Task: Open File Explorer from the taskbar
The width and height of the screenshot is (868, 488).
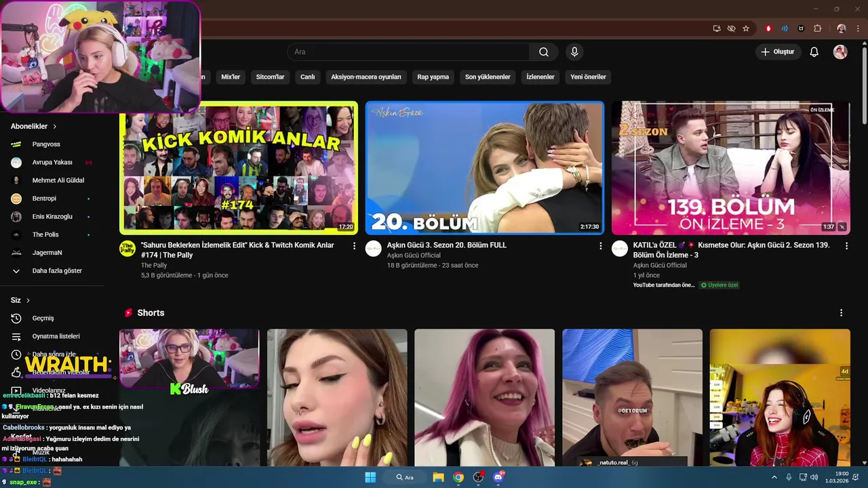Action: 438,477
